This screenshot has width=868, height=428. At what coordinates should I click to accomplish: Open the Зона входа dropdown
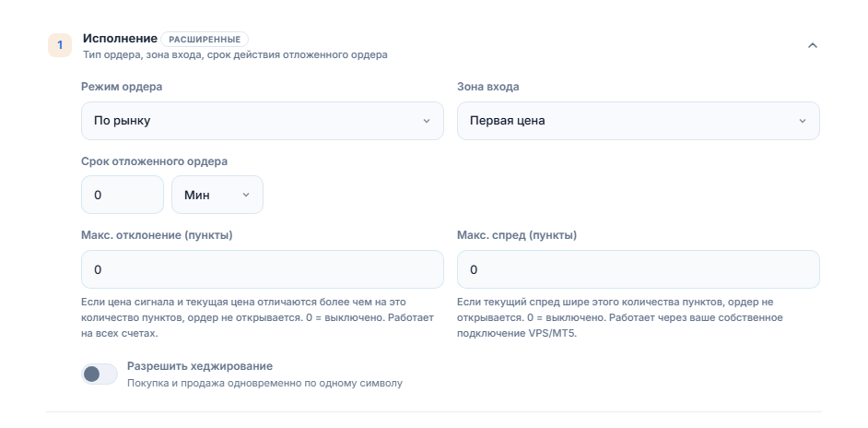pyautogui.click(x=639, y=121)
